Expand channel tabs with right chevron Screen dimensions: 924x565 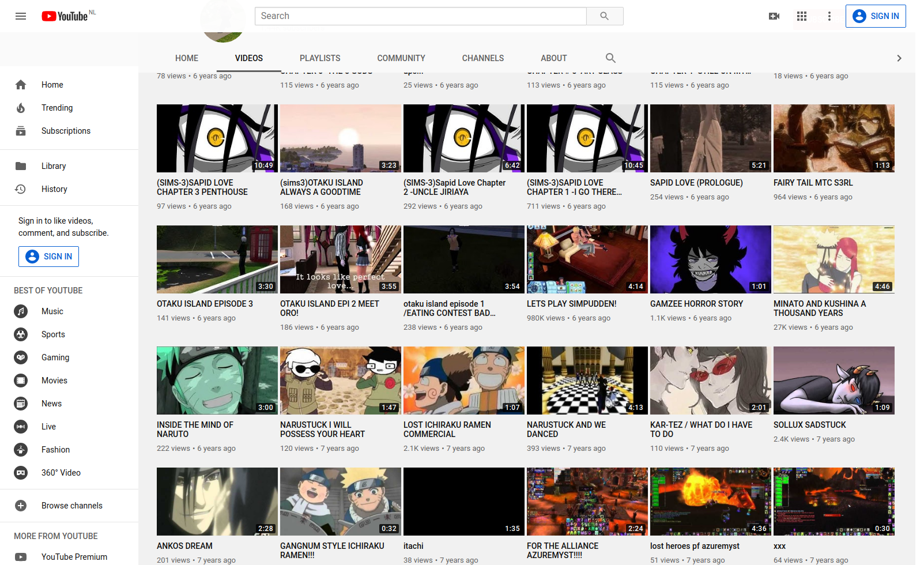[899, 58]
